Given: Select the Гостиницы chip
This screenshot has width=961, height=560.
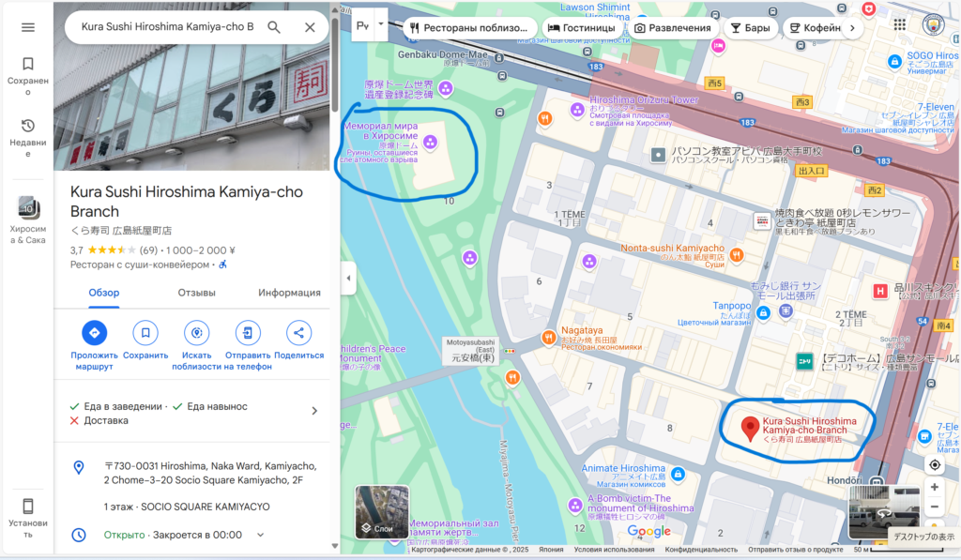Looking at the screenshot, I should tap(582, 27).
